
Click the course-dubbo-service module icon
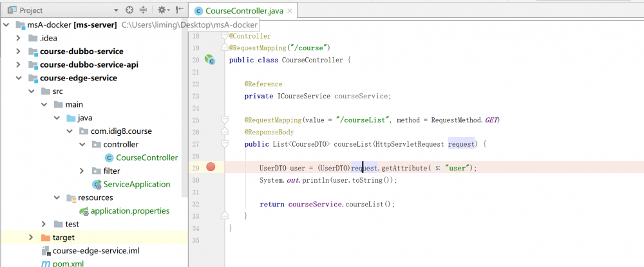pos(33,51)
